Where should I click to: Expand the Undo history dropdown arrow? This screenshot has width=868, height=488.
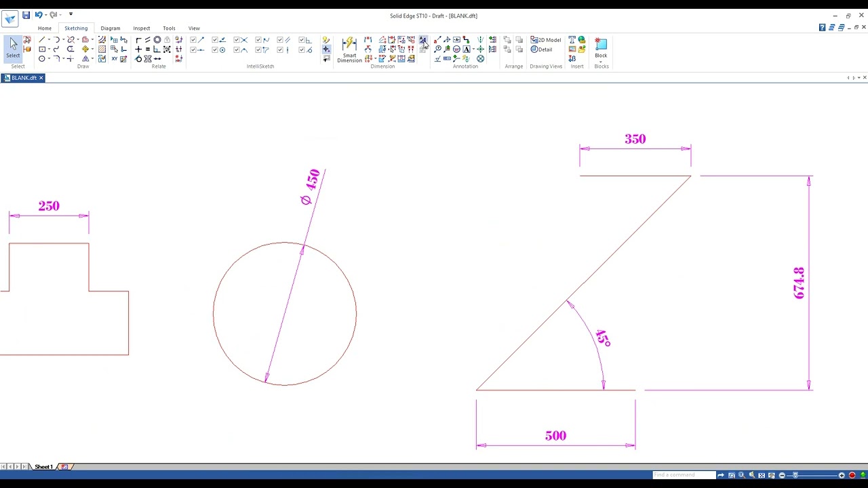[x=45, y=15]
